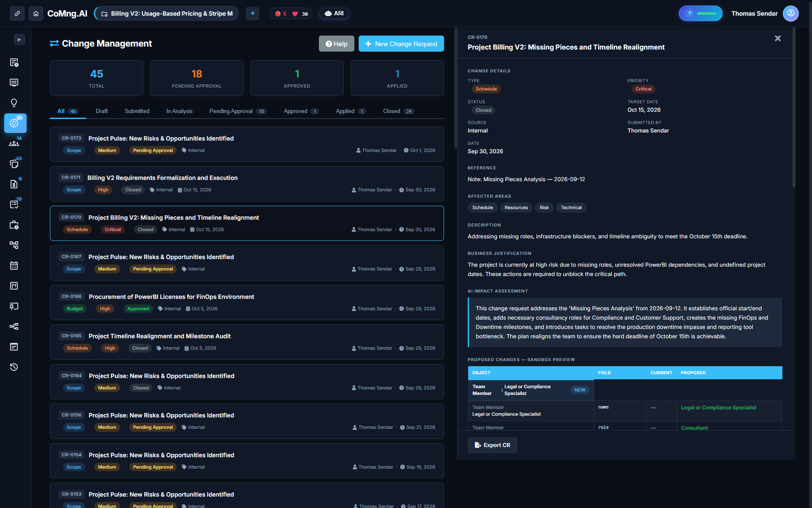Expand the sidebar with the play arrow
Screen dimensions: 812x508
tap(19, 39)
